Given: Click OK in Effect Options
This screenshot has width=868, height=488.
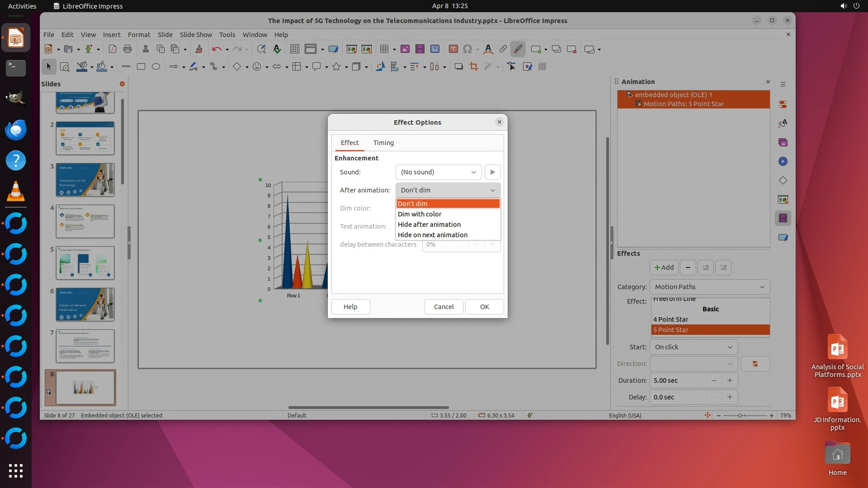Looking at the screenshot, I should click(x=484, y=307).
